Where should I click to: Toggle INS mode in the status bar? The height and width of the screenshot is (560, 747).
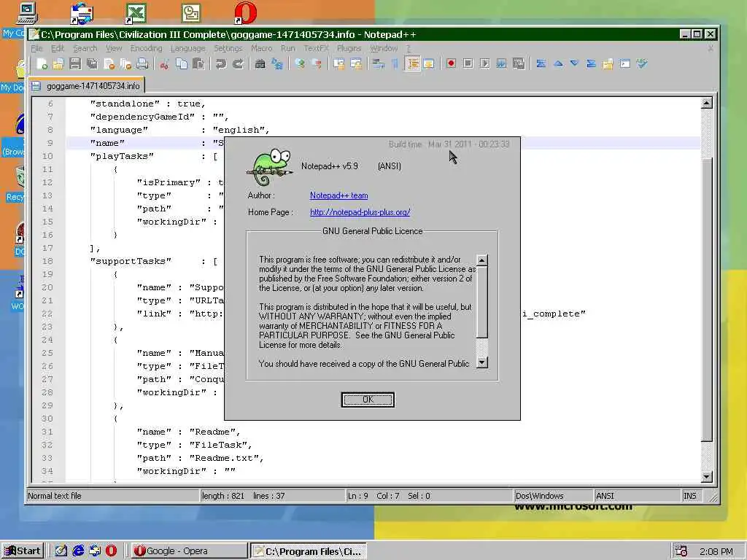pos(690,496)
